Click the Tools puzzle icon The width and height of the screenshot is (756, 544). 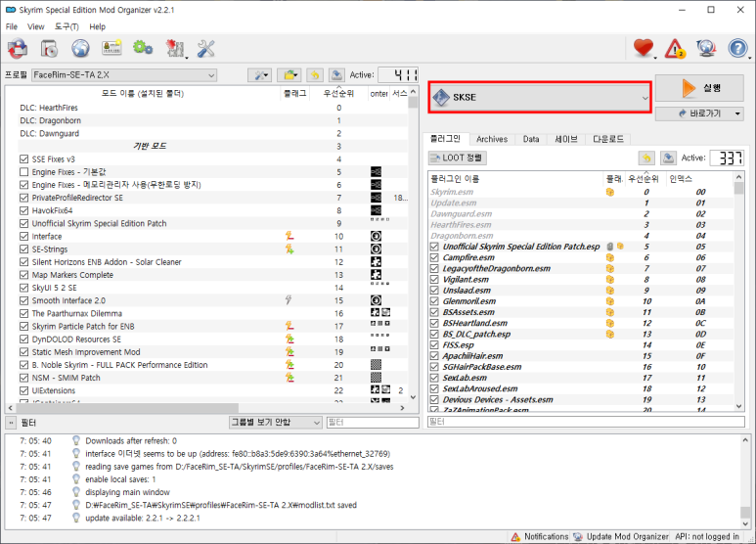(174, 48)
